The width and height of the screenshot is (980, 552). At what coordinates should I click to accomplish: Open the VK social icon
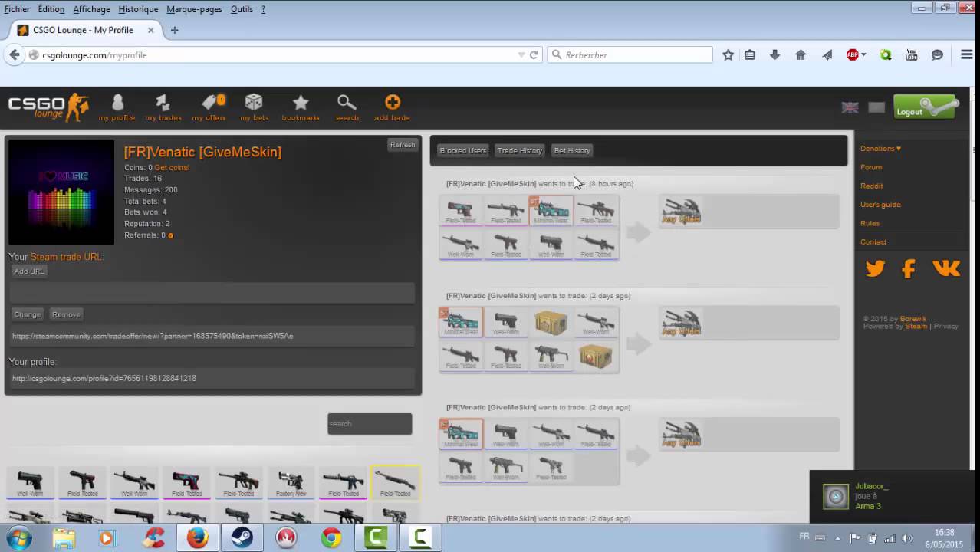pyautogui.click(x=946, y=268)
